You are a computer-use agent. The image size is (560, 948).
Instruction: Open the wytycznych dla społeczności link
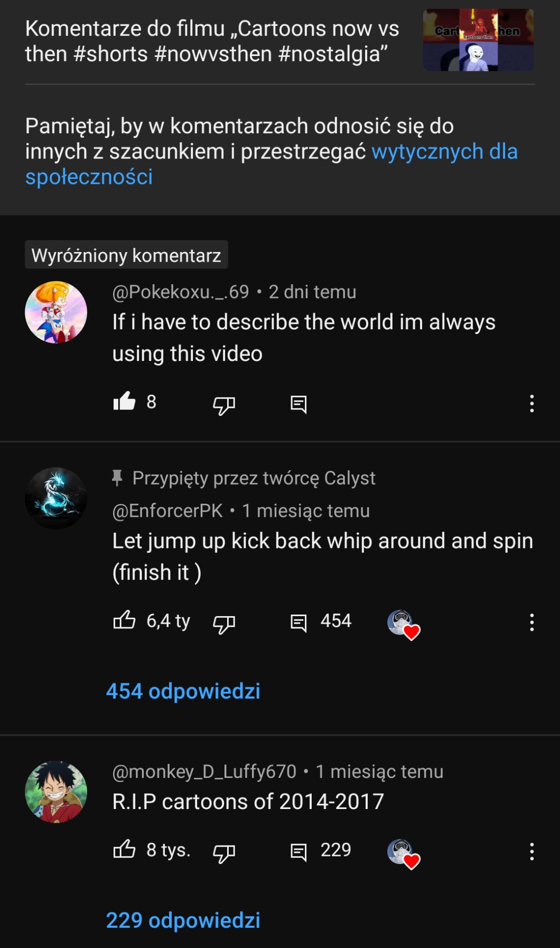click(x=444, y=152)
